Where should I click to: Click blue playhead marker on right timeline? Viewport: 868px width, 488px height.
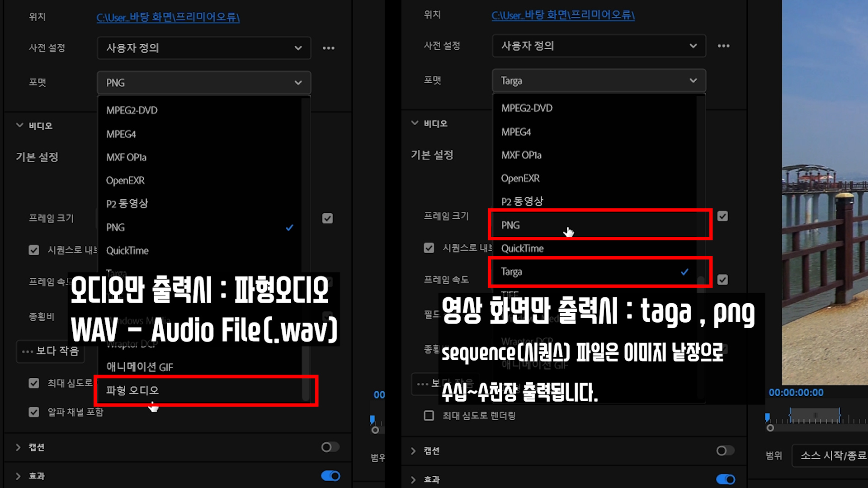(x=767, y=416)
